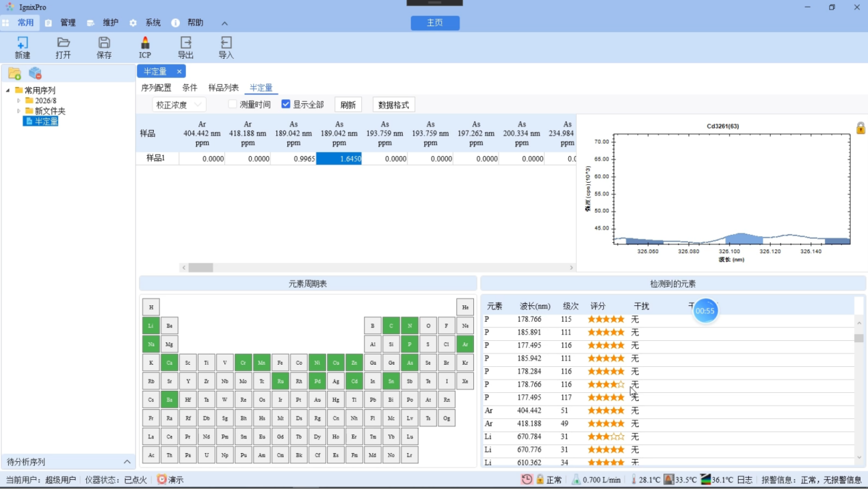Click the yellow lock icon on spectrum chart
The width and height of the screenshot is (868, 490).
pos(860,127)
